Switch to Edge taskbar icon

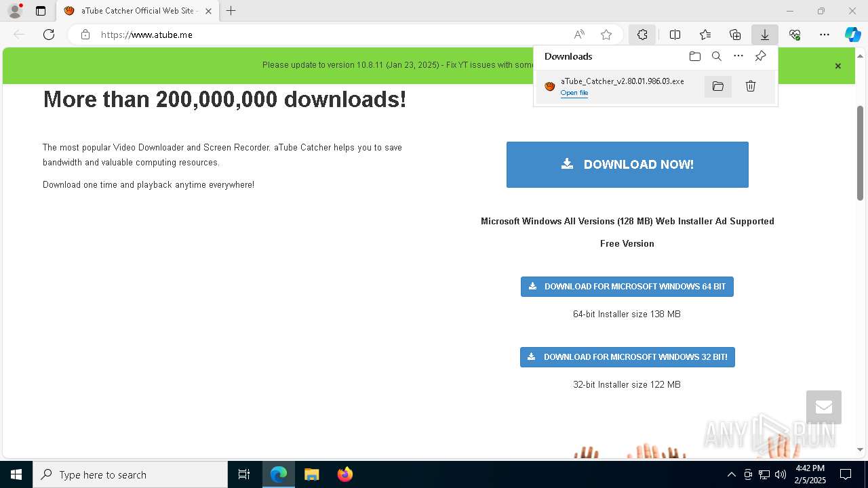pyautogui.click(x=279, y=474)
